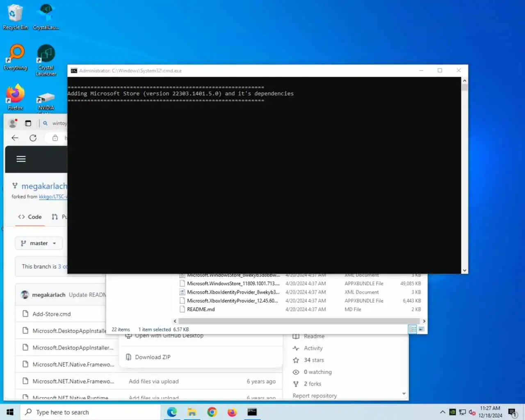Click NVIDIA tray icon
The width and height of the screenshot is (525, 420).
(x=452, y=412)
